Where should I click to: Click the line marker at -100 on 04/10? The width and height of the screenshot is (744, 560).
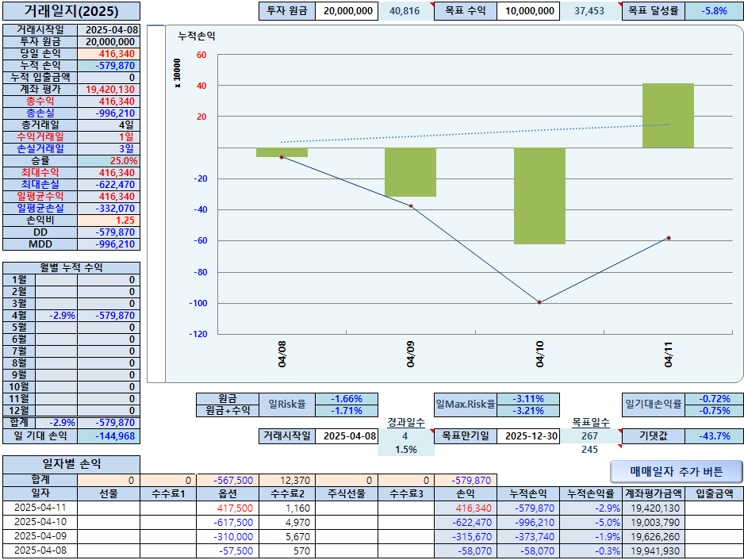(539, 302)
